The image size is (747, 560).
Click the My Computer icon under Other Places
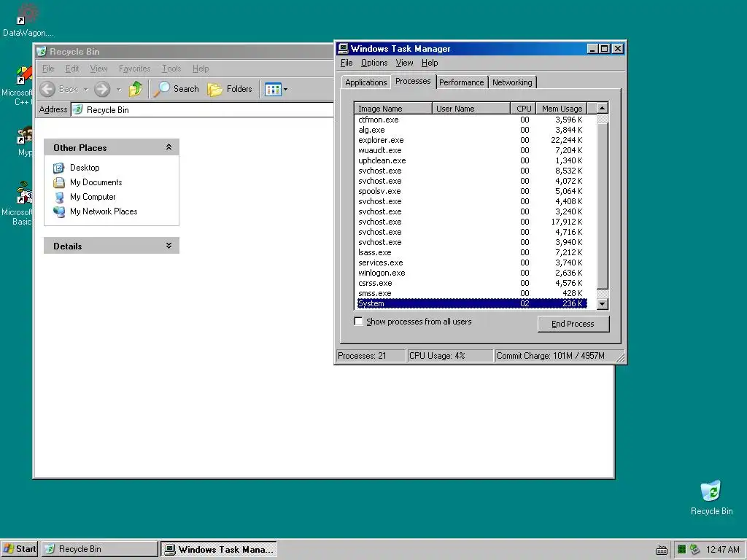click(58, 197)
